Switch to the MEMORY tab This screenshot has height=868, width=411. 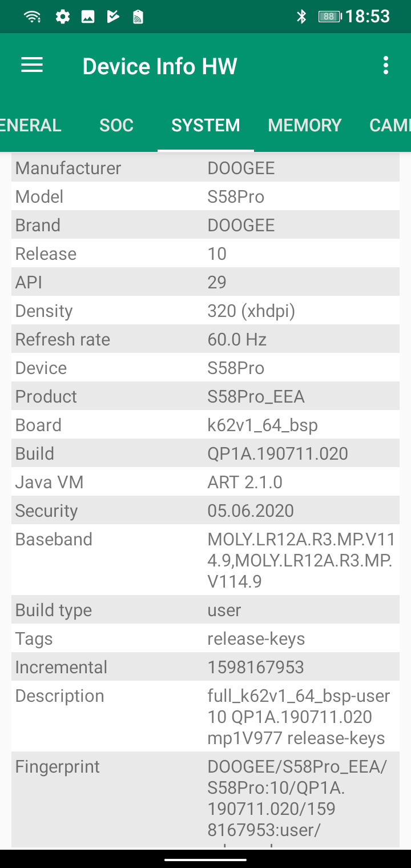pos(304,125)
